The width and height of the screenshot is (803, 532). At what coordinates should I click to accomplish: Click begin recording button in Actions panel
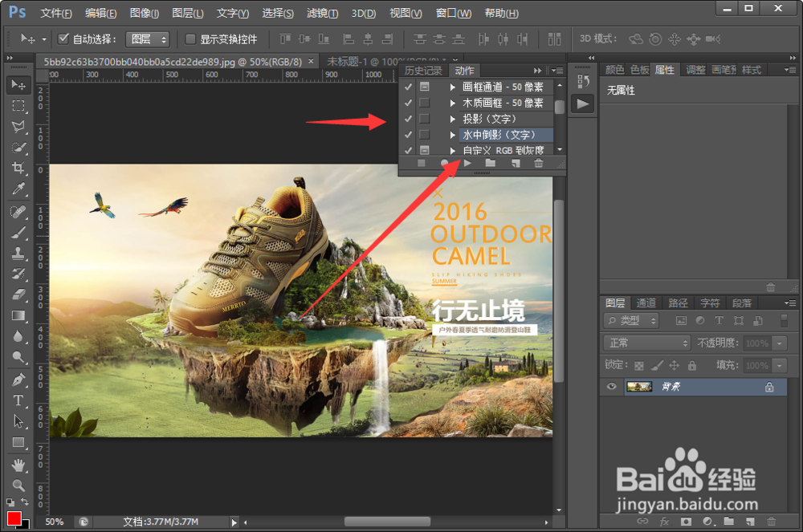tap(444, 163)
